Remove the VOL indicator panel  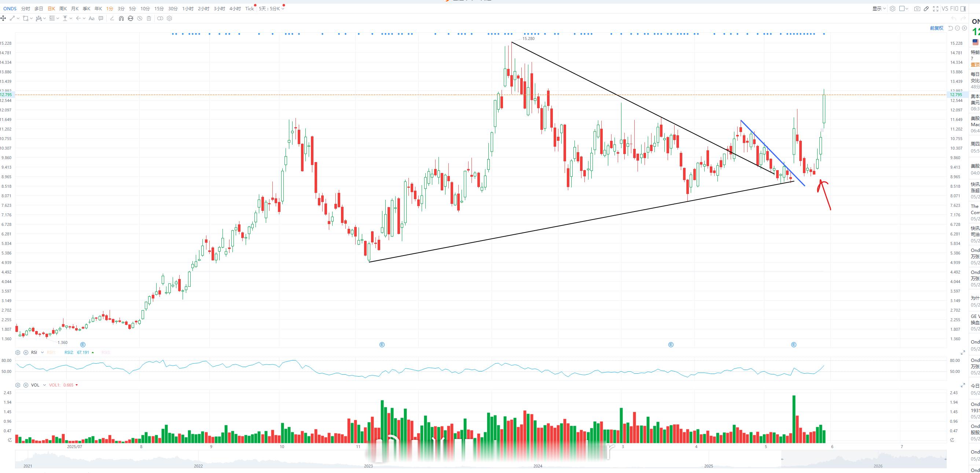[x=26, y=385]
